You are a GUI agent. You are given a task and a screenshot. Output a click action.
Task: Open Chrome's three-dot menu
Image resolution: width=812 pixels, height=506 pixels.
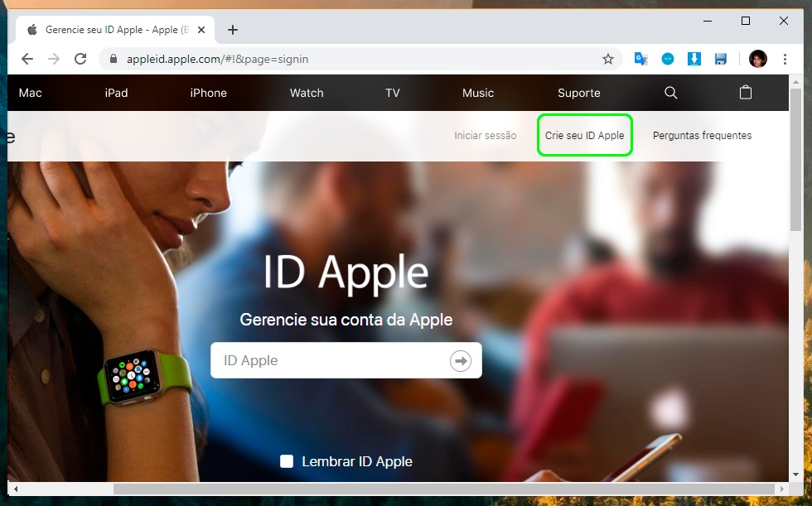[x=785, y=59]
